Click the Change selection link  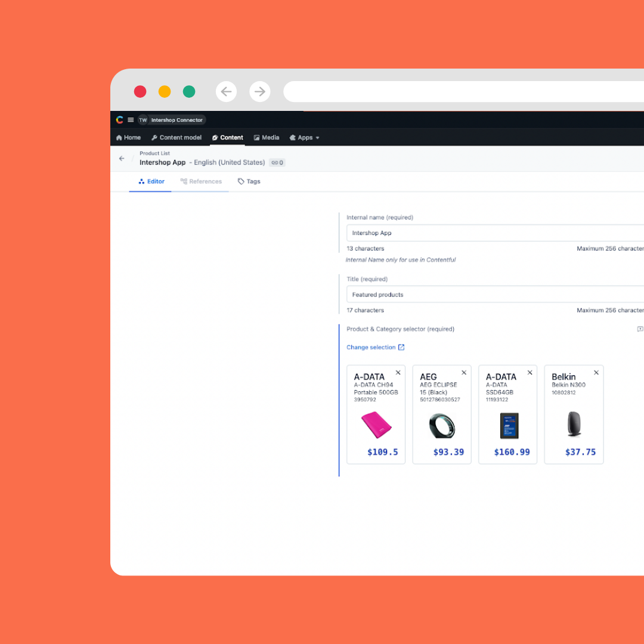[376, 348]
